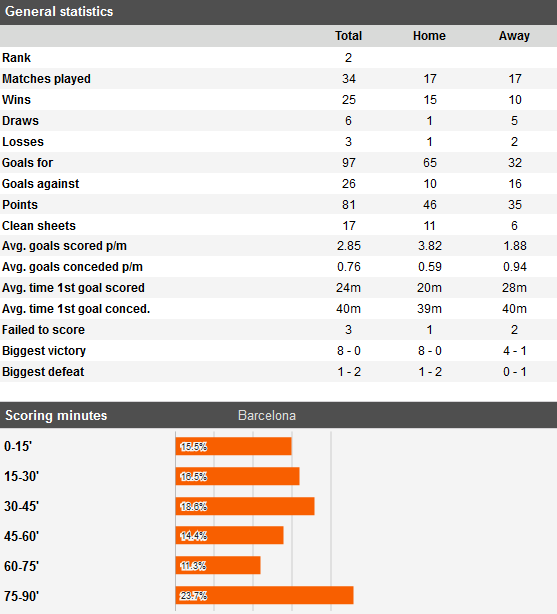Click the Clean sheets row label
Viewport: 557px width, 614px height.
39,226
